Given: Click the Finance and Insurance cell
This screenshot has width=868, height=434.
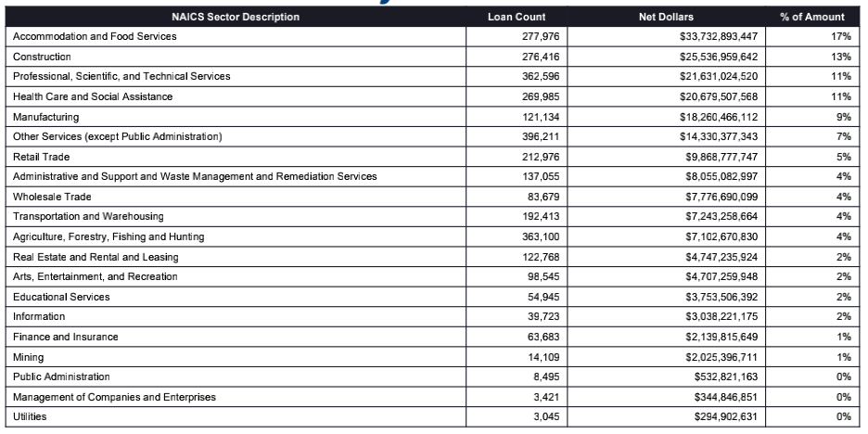Looking at the screenshot, I should 65,337.
